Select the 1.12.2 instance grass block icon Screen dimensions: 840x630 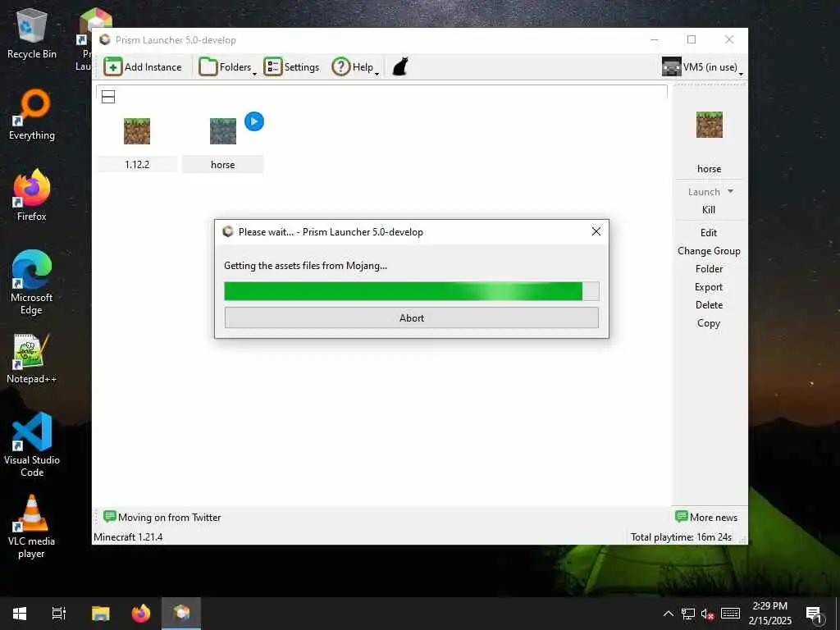[137, 131]
